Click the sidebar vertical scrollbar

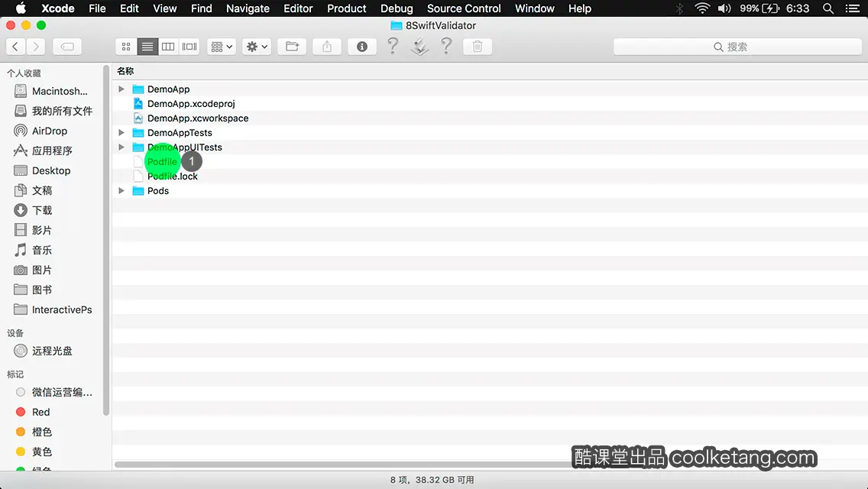pos(106,241)
